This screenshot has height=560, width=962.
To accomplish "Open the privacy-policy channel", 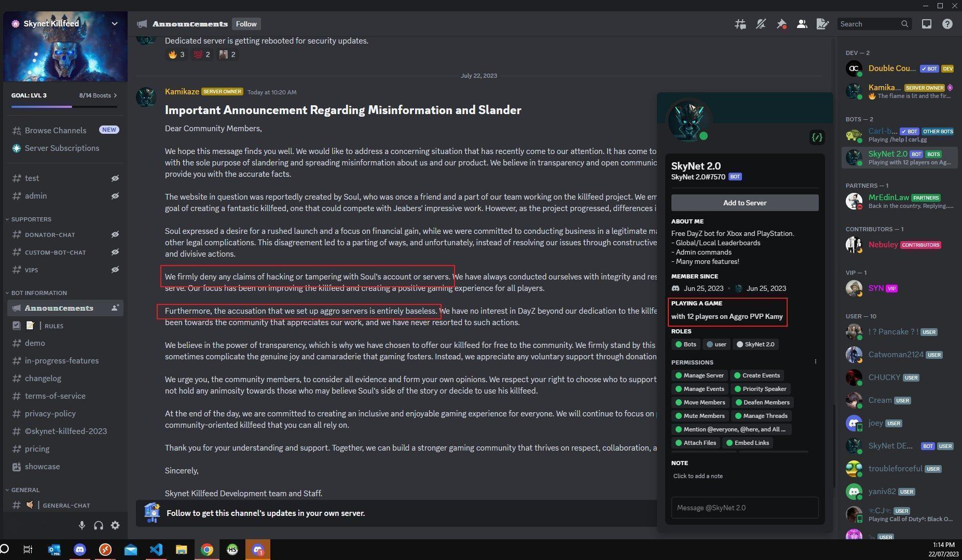I will 65,414.
